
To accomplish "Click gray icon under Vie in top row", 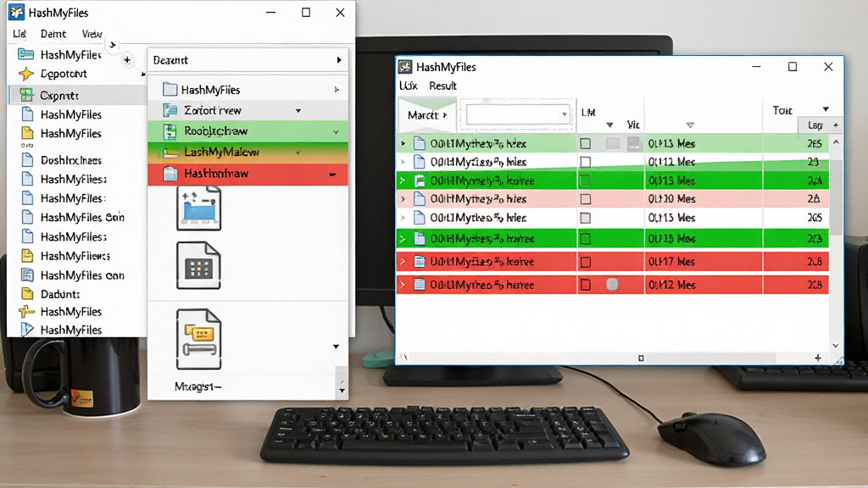I will pos(633,144).
